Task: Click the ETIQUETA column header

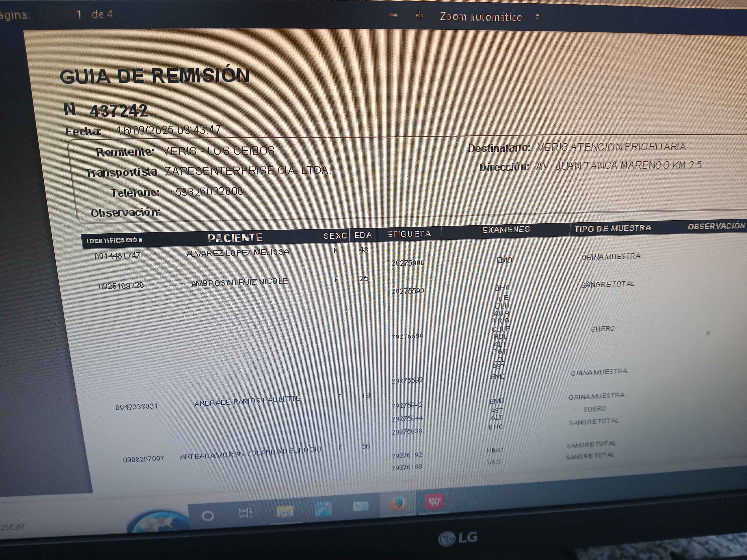Action: (x=409, y=234)
